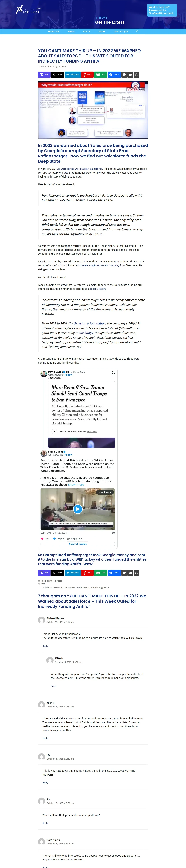The width and height of the screenshot is (186, 868).
Task: Open the ABOUT JOE menu item
Action: 53,31
